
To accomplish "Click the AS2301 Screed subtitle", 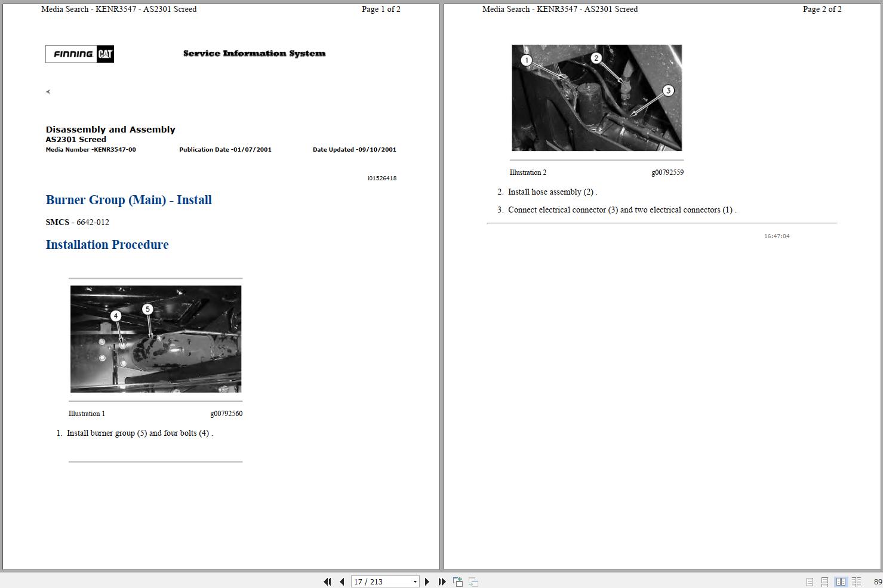I will coord(76,140).
